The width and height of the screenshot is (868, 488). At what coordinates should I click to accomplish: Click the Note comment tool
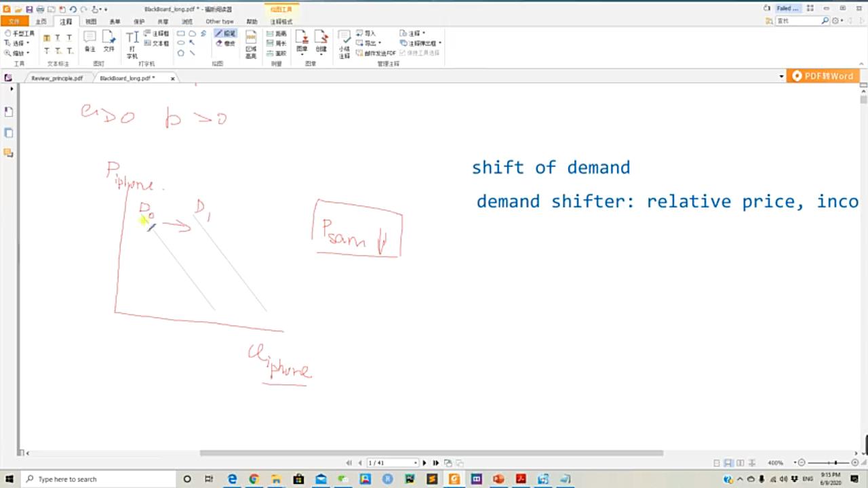[90, 41]
